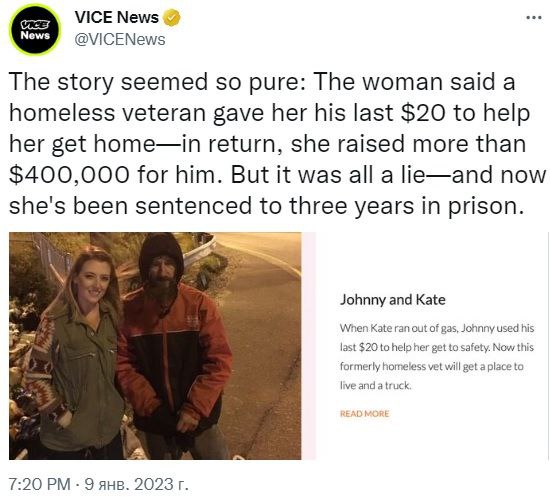550x501 pixels.
Task: Open the three-dot more options menu
Action: [x=534, y=17]
